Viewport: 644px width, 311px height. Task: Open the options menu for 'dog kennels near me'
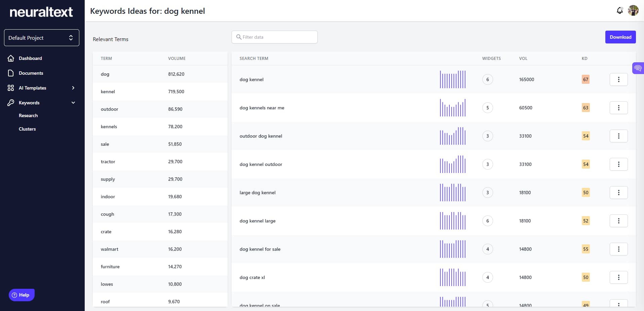coord(618,108)
